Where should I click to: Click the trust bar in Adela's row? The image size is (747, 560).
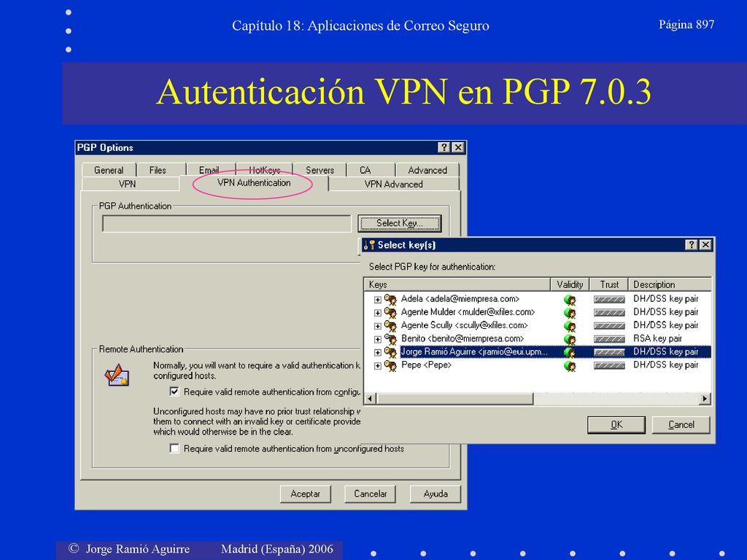pyautogui.click(x=609, y=300)
